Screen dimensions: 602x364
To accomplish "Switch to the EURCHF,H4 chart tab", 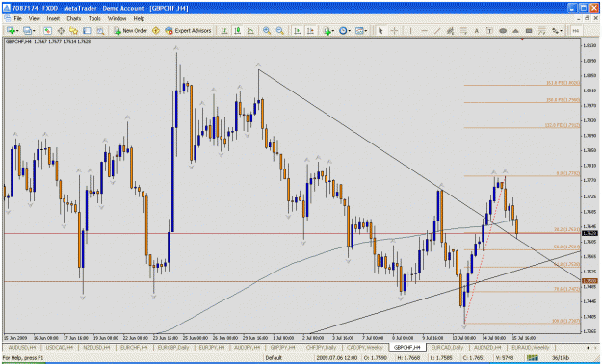I will click(134, 347).
